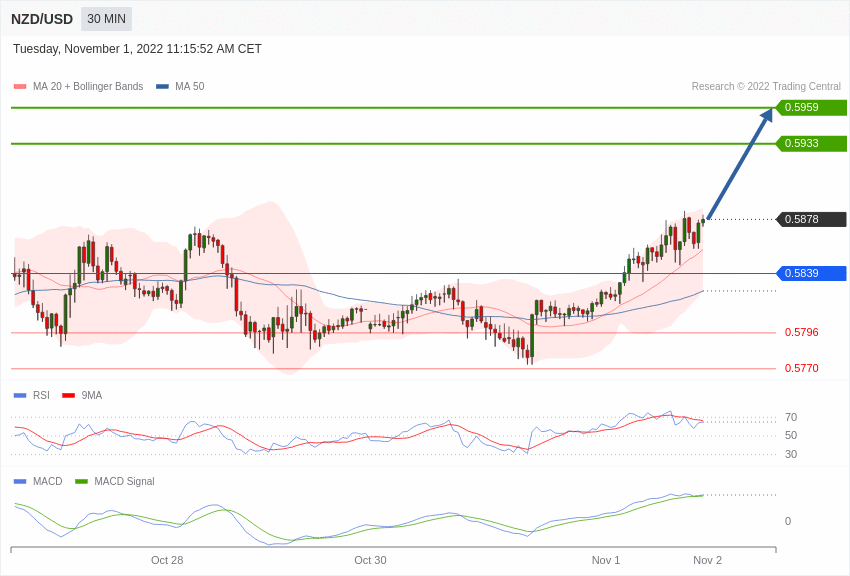
Task: Select the '9MA' indicator label
Action: point(92,396)
